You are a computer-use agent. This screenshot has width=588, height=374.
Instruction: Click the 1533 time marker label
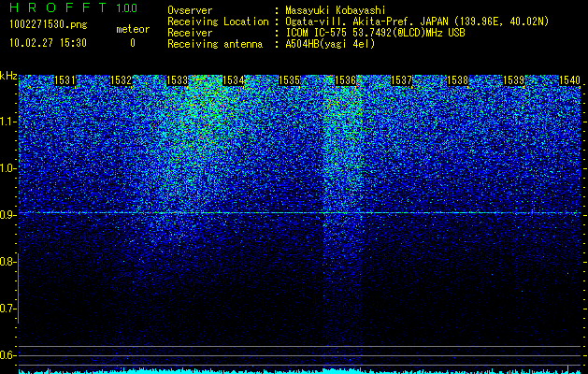point(177,80)
